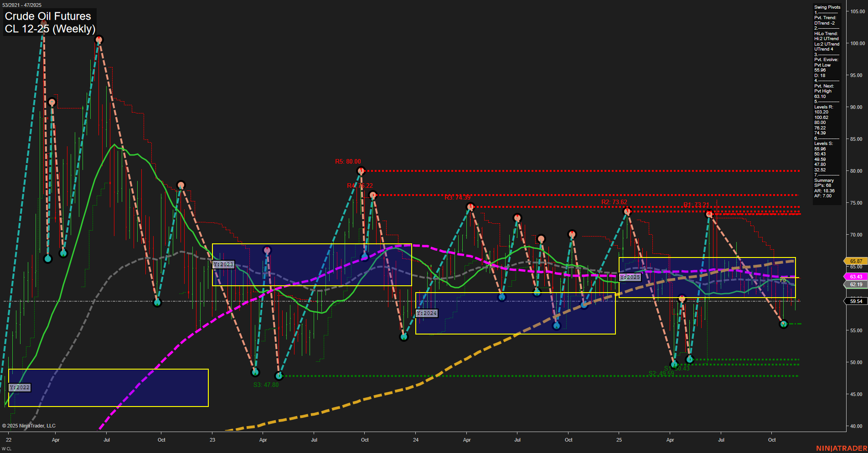The height and width of the screenshot is (453, 868).
Task: Click the Y:2025 range box label
Action: point(630,277)
